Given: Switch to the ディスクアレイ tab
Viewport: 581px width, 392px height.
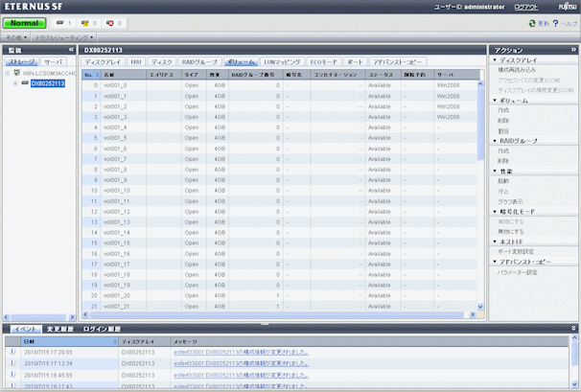Looking at the screenshot, I should [103, 62].
